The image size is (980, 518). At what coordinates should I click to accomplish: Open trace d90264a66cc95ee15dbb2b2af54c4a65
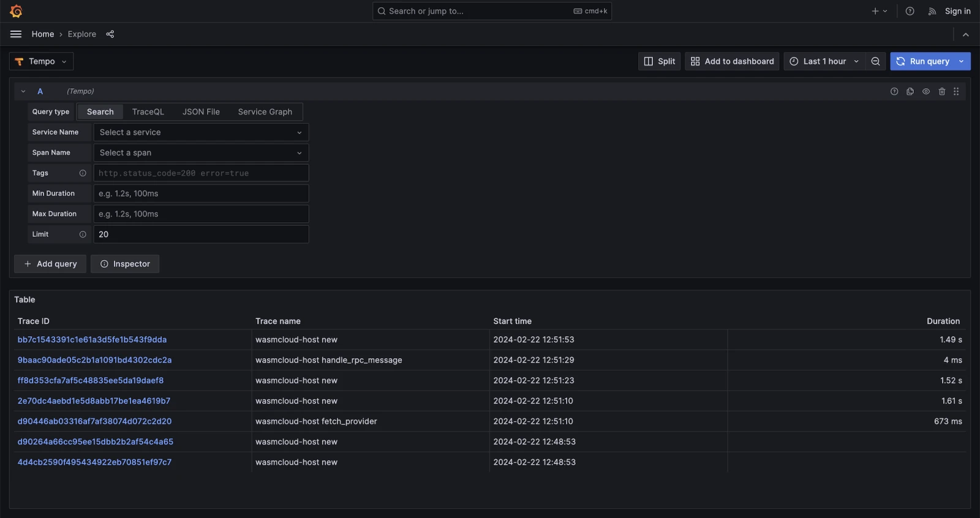click(x=96, y=441)
